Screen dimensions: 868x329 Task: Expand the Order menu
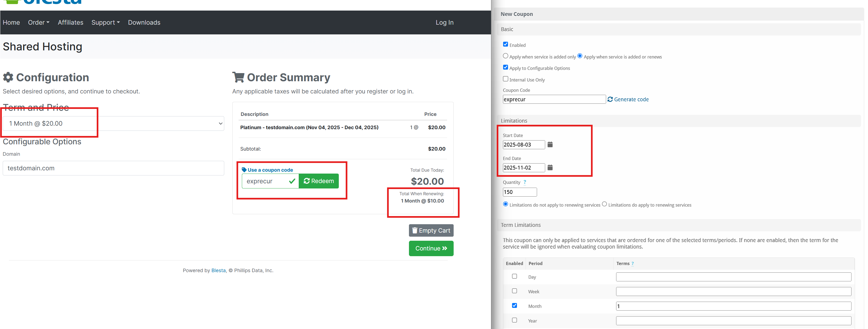pos(38,22)
